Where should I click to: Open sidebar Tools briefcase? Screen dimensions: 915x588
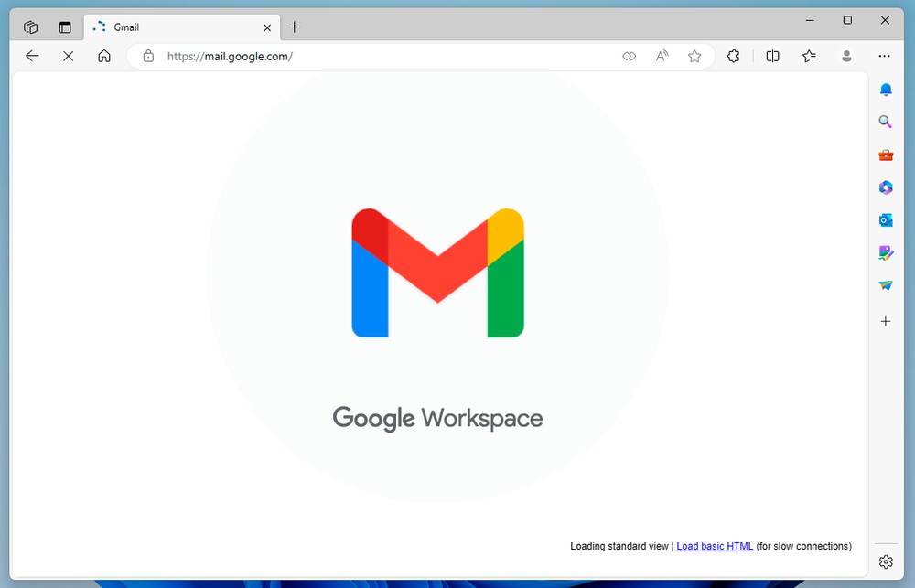pyautogui.click(x=886, y=155)
